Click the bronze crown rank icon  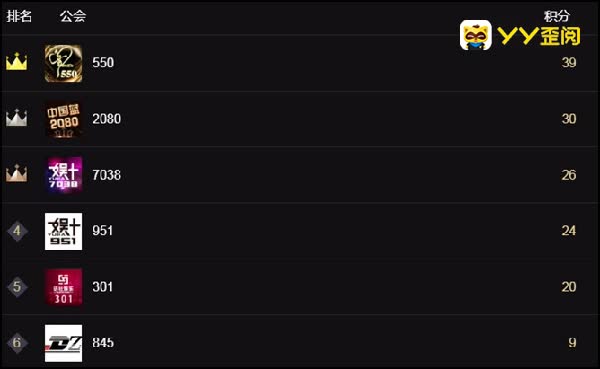(x=16, y=173)
